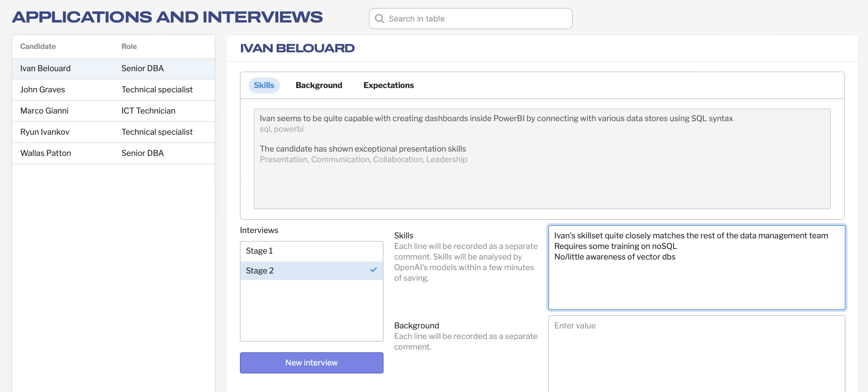868x392 pixels.
Task: Select Ryun Ivankov row
Action: click(113, 132)
